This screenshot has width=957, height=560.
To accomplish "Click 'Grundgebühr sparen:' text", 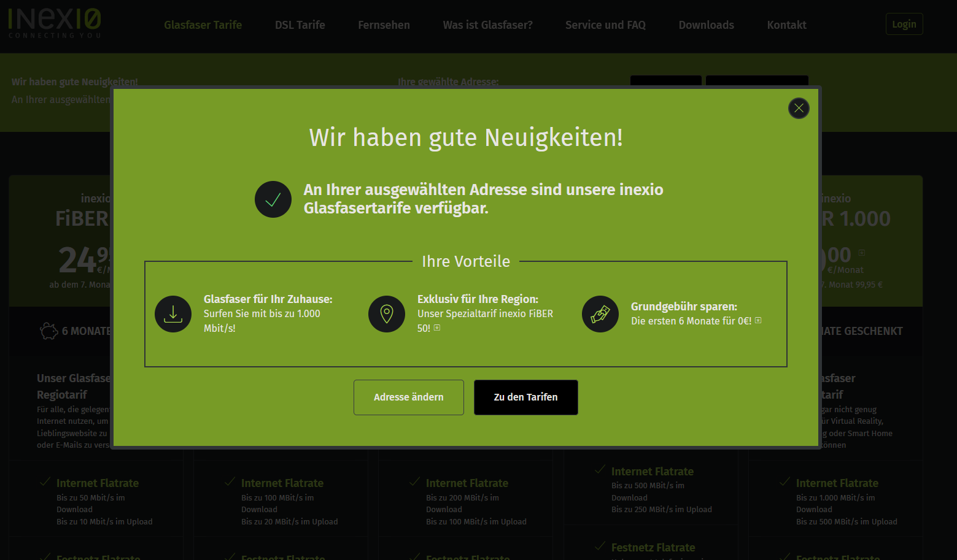I will (684, 307).
